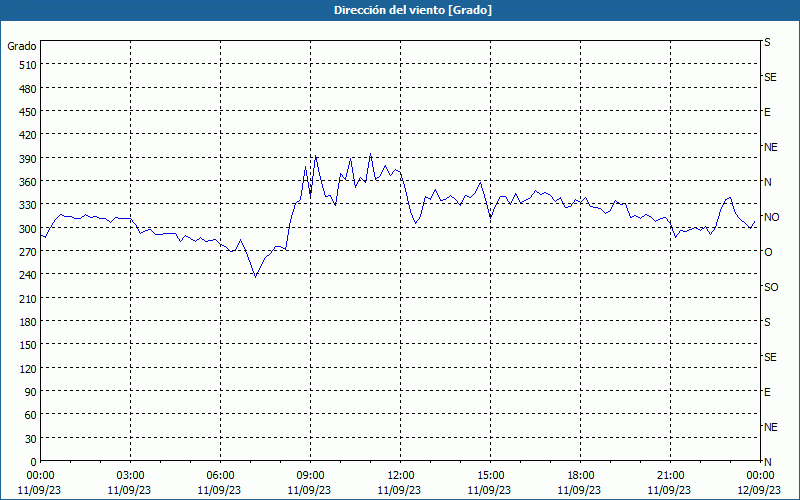
Task: Click the S compass label level with 180
Action: pyautogui.click(x=767, y=322)
